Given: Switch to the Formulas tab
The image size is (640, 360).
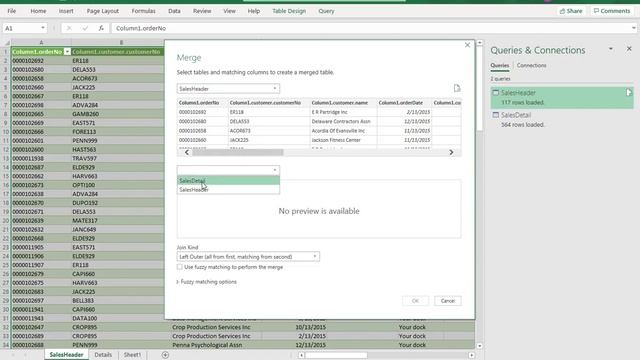Looking at the screenshot, I should [143, 11].
